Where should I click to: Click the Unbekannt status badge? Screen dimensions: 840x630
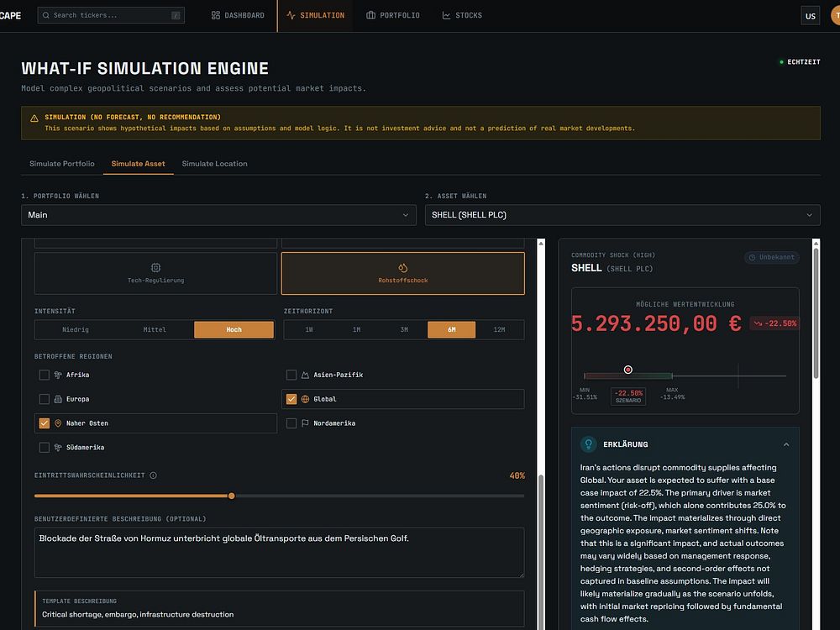(x=771, y=257)
